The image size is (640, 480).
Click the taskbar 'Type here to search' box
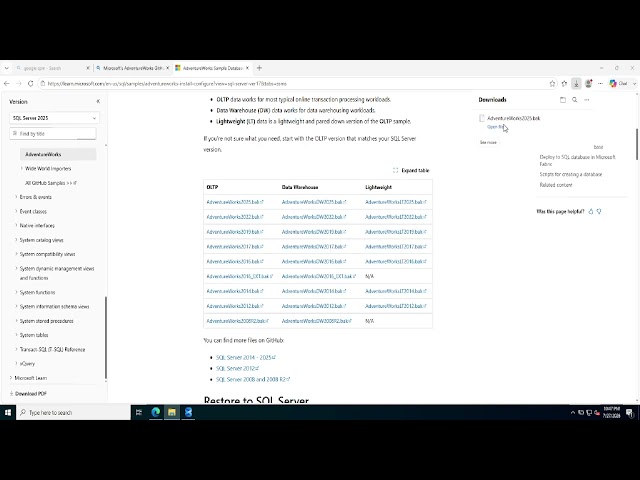click(73, 413)
